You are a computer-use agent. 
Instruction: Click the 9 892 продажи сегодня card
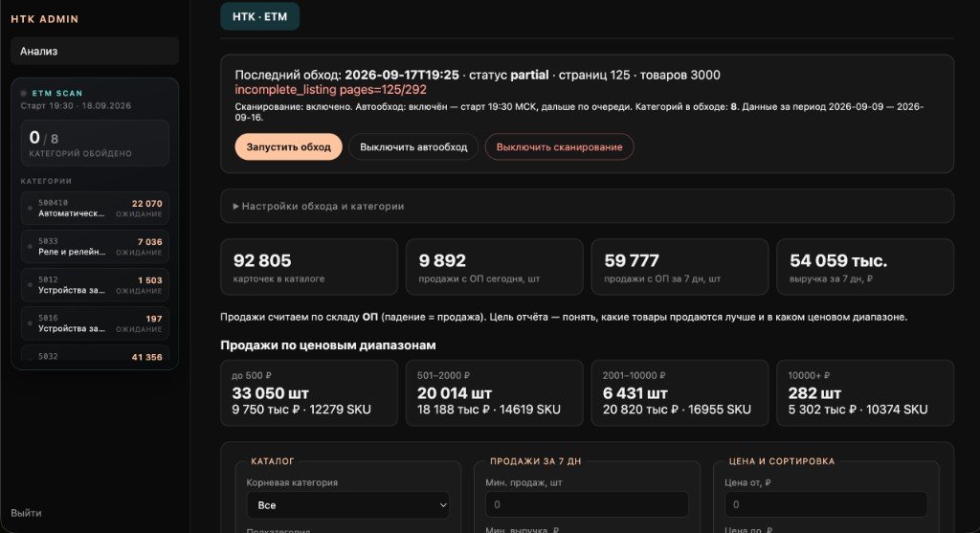[x=495, y=267]
